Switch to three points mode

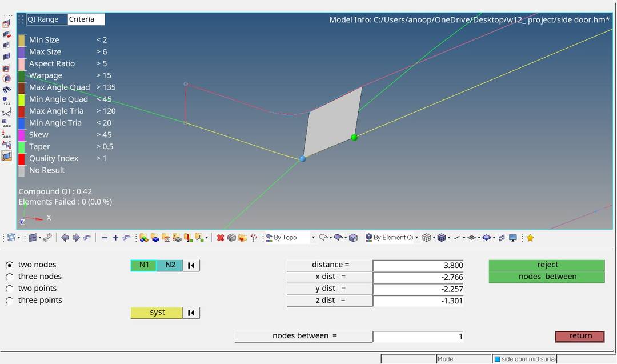pos(9,300)
